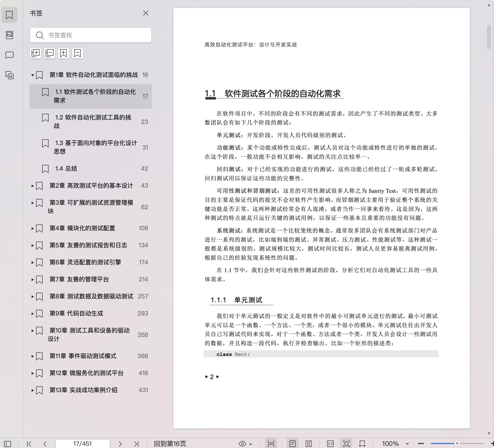This screenshot has height=448, width=494.
Task: Open bookmark 第6章 灵活配置的测试引擎
Action: [x=85, y=262]
